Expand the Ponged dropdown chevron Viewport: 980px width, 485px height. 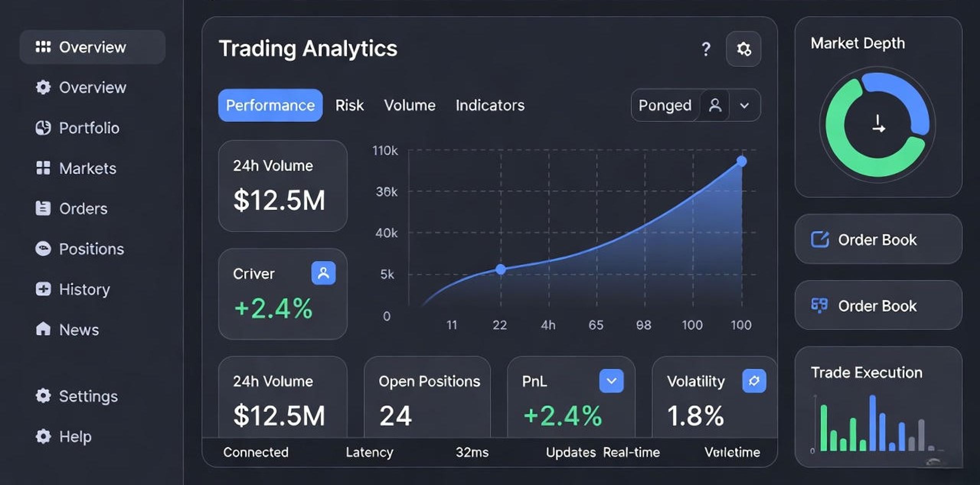point(745,105)
